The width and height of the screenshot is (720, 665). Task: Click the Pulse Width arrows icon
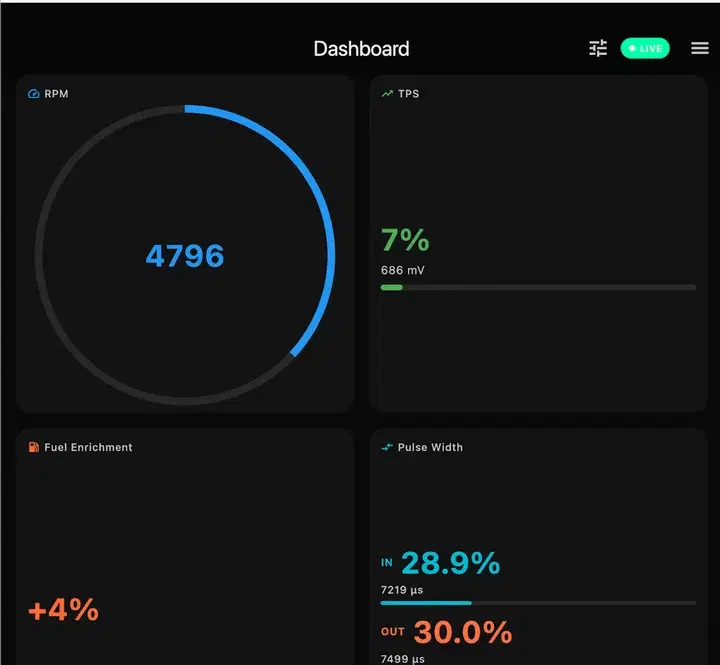coord(387,447)
